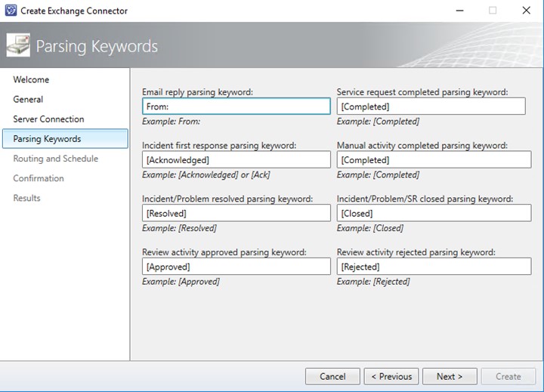Click the Exchange Connector app icon in title bar

(11, 11)
